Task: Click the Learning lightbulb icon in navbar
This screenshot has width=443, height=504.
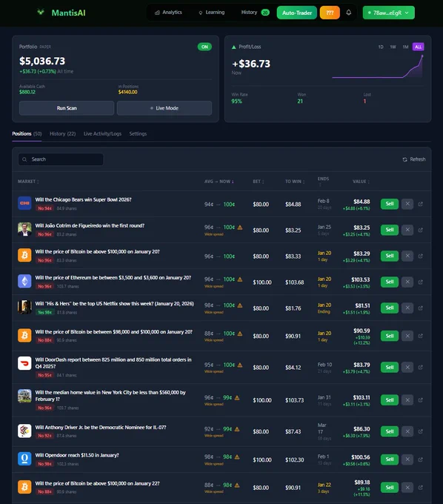Action: 201,13
